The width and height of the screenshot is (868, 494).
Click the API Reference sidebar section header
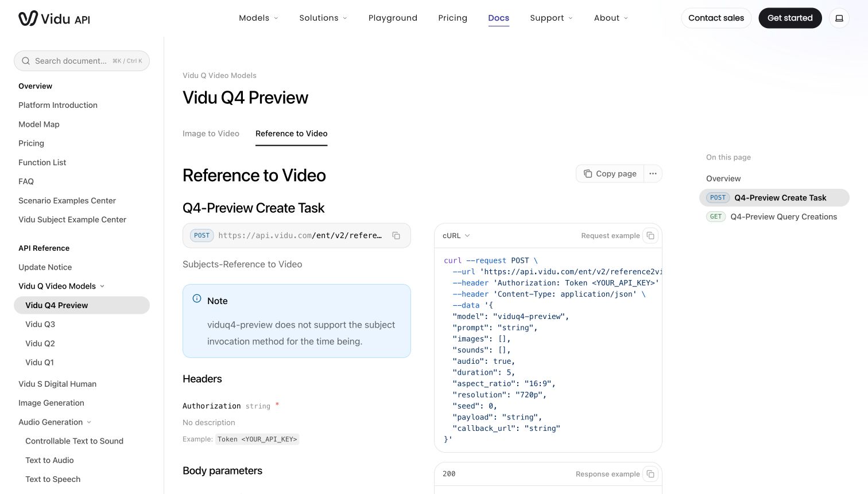coord(44,248)
